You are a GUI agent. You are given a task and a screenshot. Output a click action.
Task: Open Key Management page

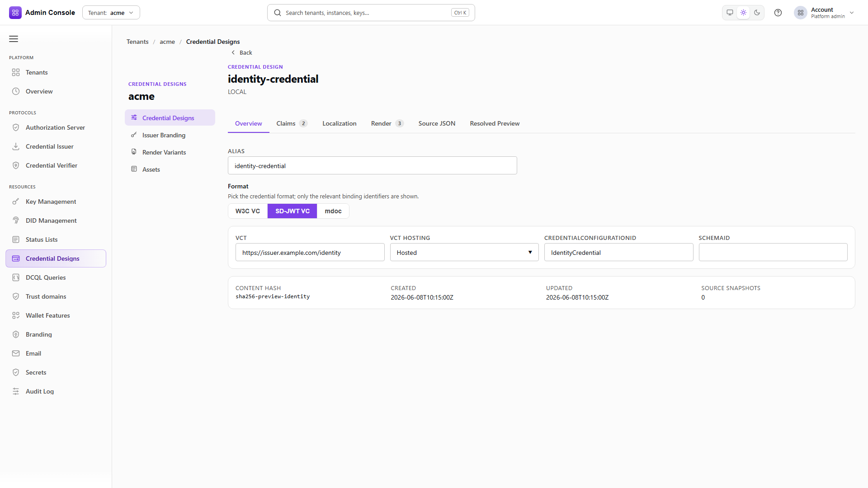(56, 202)
